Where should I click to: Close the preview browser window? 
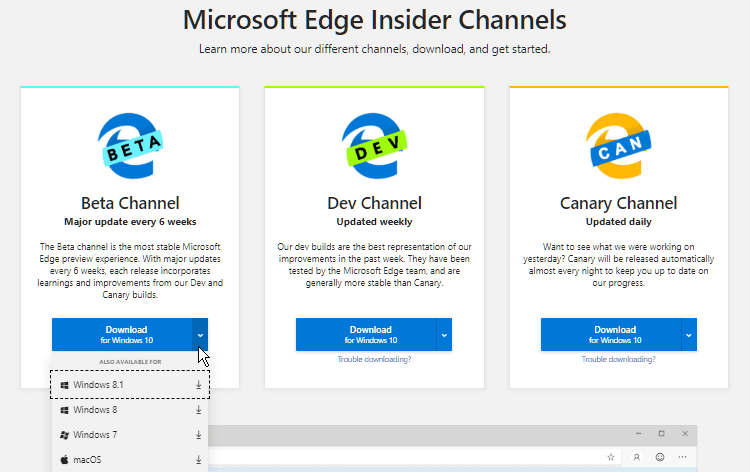click(x=685, y=433)
